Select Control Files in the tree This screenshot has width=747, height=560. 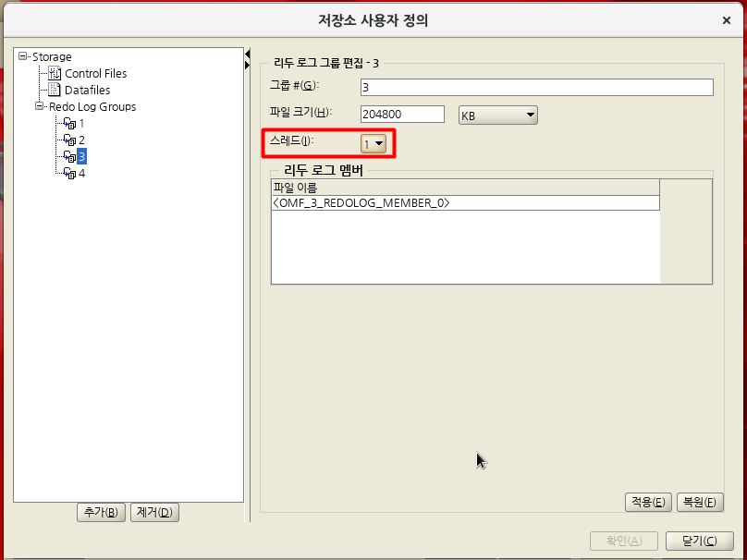point(96,73)
